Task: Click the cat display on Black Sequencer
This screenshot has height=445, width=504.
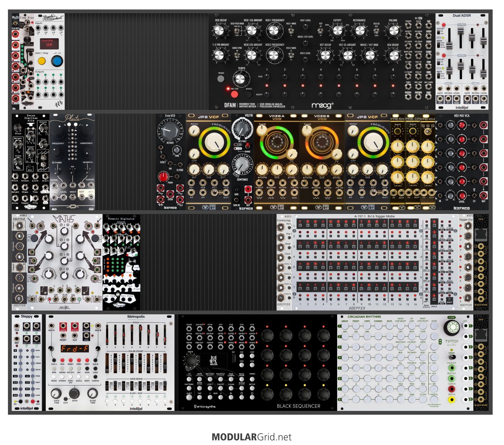Action: coord(214,359)
